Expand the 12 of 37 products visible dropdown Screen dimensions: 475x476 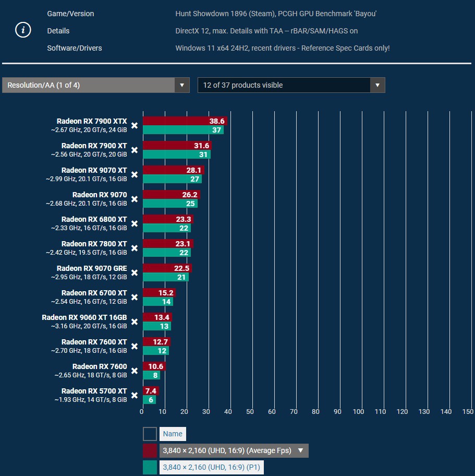[x=291, y=85]
